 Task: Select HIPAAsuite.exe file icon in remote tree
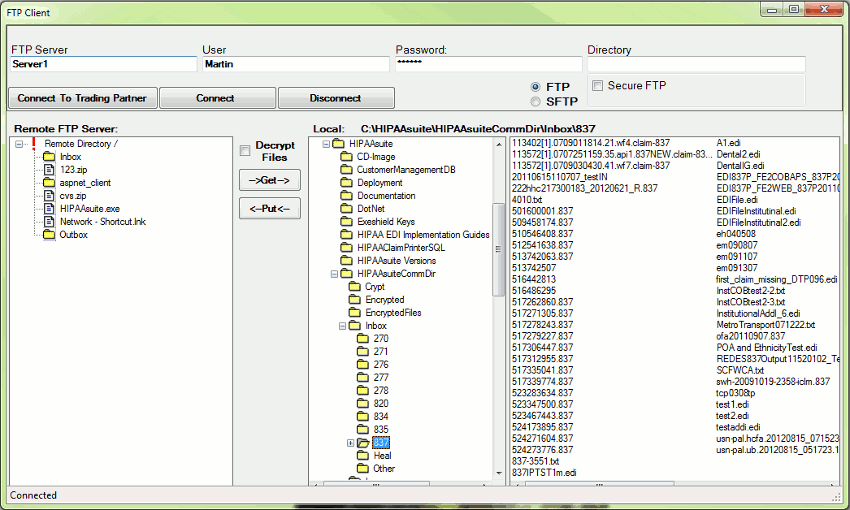coord(49,209)
